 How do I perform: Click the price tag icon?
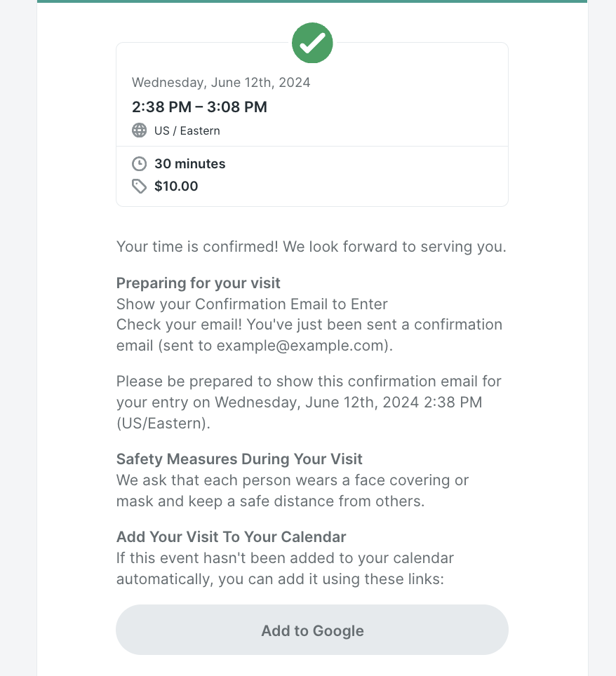point(139,187)
